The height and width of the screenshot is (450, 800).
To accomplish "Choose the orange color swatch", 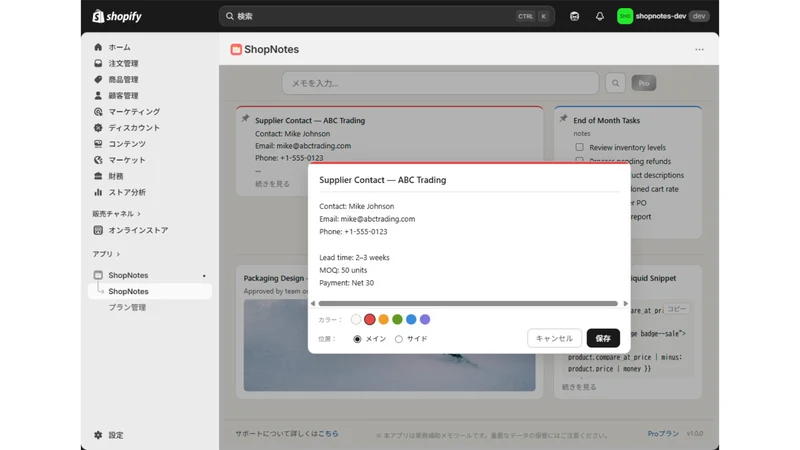I will click(x=383, y=319).
